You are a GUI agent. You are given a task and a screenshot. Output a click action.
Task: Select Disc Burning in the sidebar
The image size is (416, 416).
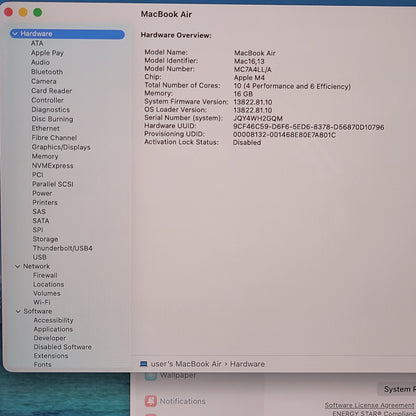point(52,119)
